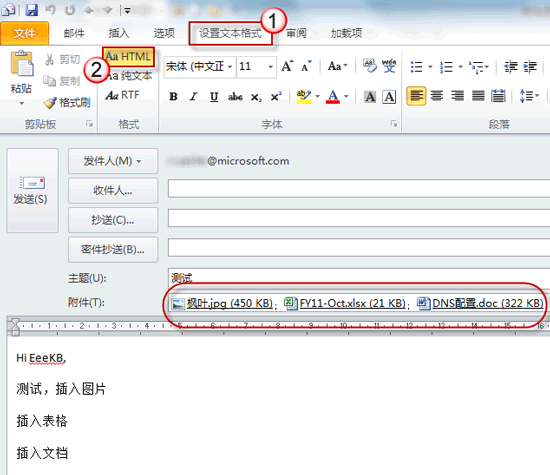Click the Bold formatting icon
The image size is (550, 475).
[173, 96]
